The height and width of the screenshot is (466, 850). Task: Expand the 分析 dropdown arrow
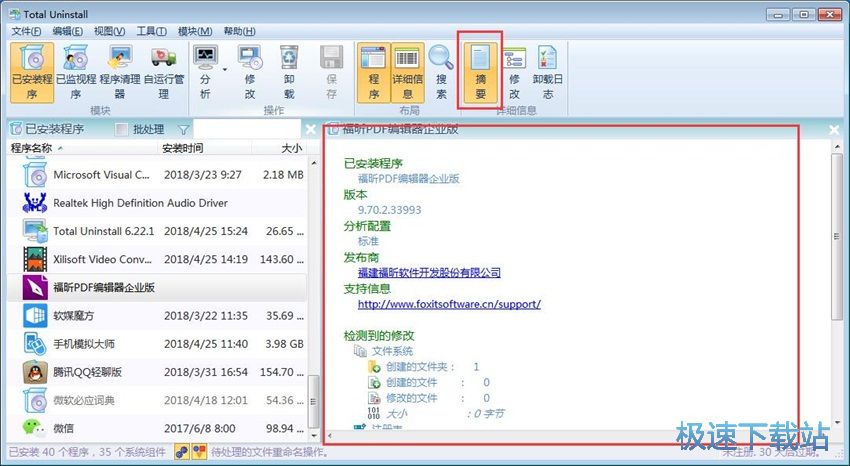click(224, 69)
